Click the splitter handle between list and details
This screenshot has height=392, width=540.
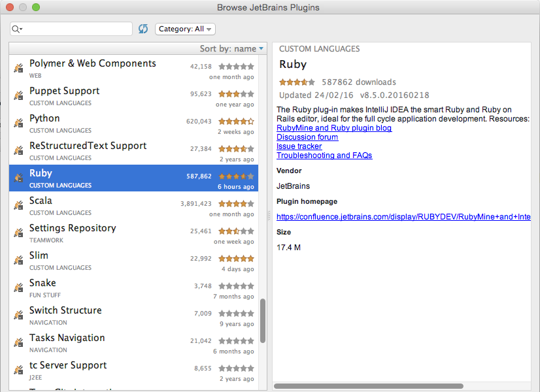point(269,216)
